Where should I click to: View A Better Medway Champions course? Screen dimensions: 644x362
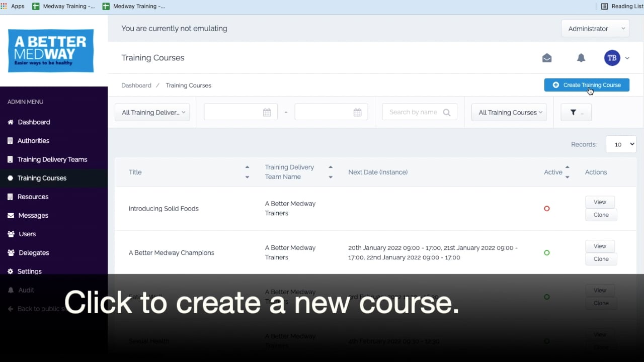[600, 246]
